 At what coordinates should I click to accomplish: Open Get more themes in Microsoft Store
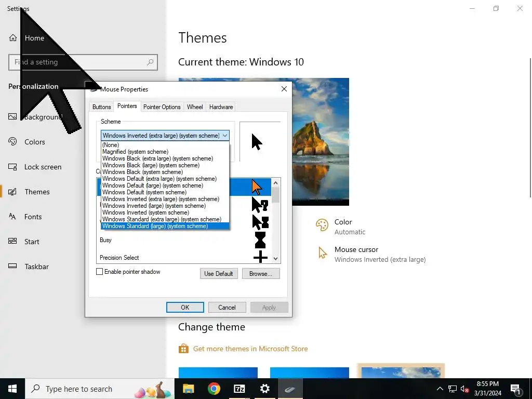point(250,349)
